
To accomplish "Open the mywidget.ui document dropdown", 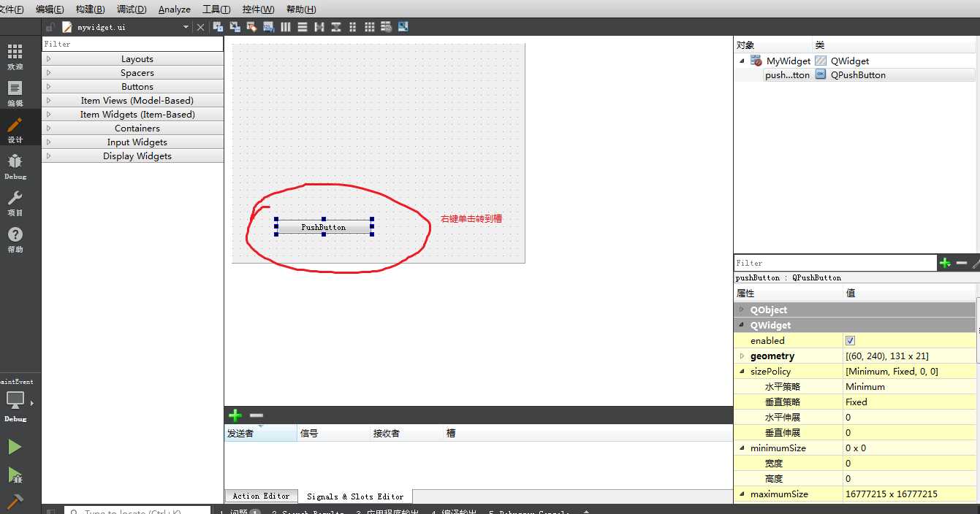I will [186, 27].
